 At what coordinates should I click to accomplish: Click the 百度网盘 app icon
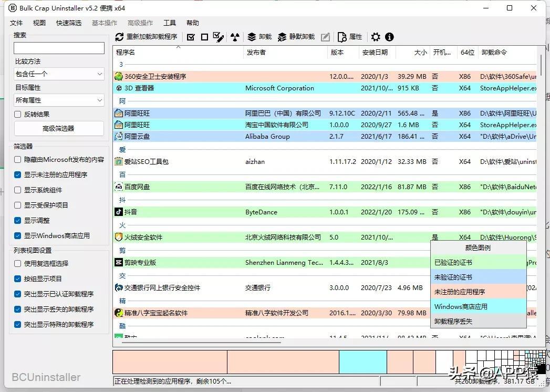pos(119,187)
